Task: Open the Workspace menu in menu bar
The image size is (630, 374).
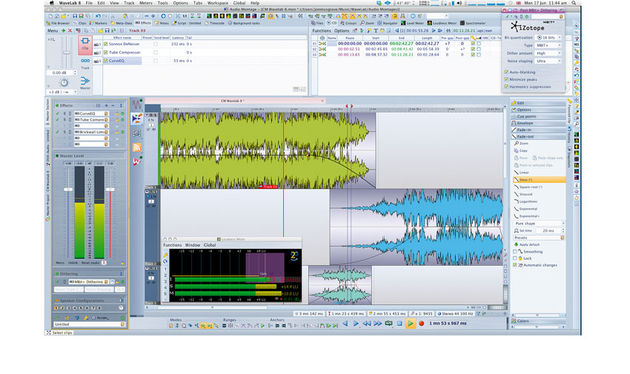Action: [x=217, y=3]
